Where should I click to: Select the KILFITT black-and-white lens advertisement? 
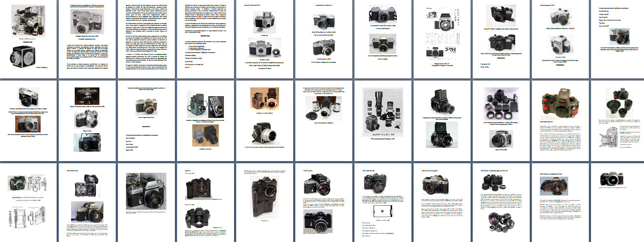382,112
